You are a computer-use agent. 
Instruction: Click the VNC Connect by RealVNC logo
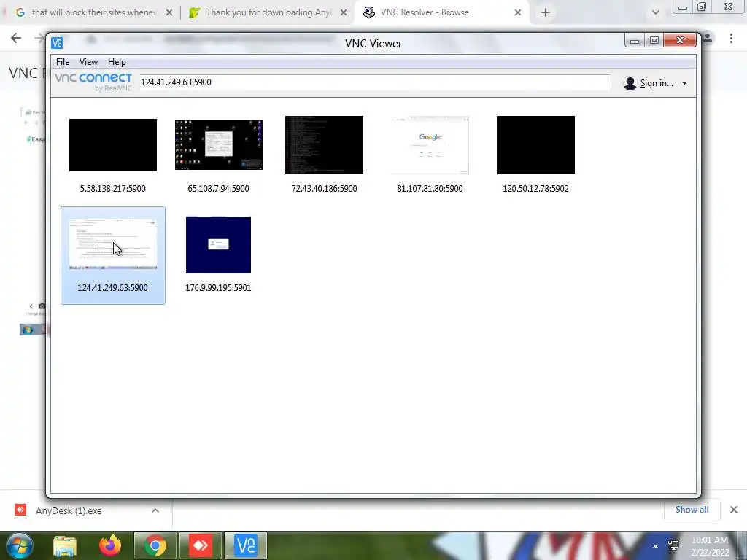pos(93,82)
